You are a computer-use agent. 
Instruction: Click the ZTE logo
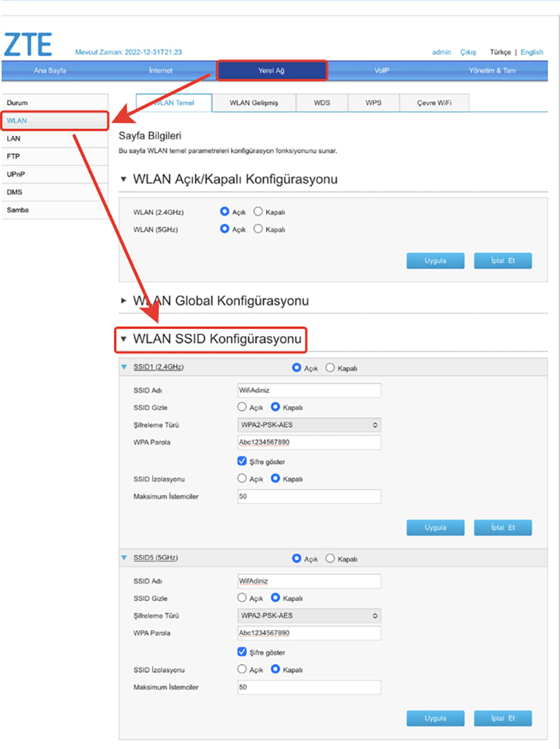pyautogui.click(x=29, y=44)
